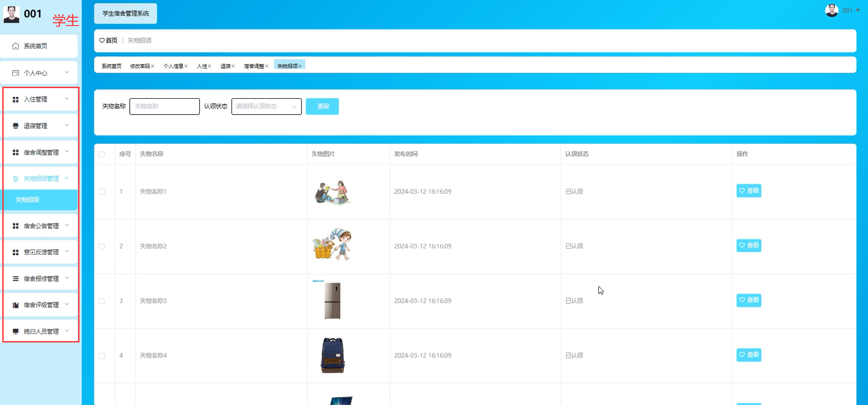This screenshot has height=405, width=868.
Task: Click the user avatar in top-right header
Action: [x=832, y=10]
